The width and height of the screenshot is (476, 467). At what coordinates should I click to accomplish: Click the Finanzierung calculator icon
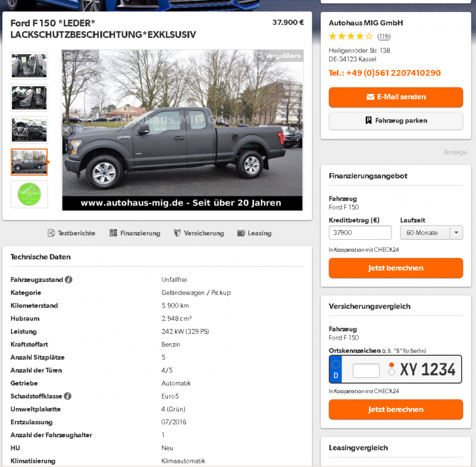point(113,233)
